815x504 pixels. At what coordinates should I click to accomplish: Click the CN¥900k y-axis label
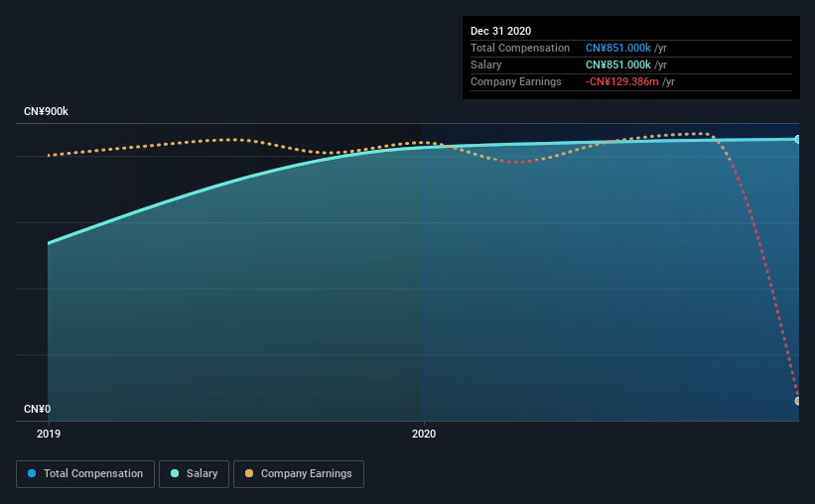[x=46, y=112]
